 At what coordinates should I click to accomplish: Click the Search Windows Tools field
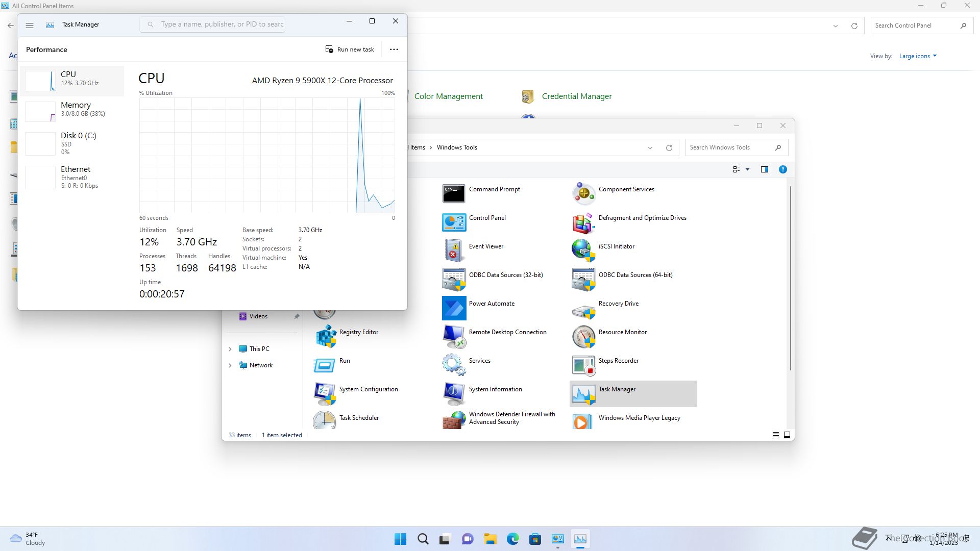coord(737,147)
